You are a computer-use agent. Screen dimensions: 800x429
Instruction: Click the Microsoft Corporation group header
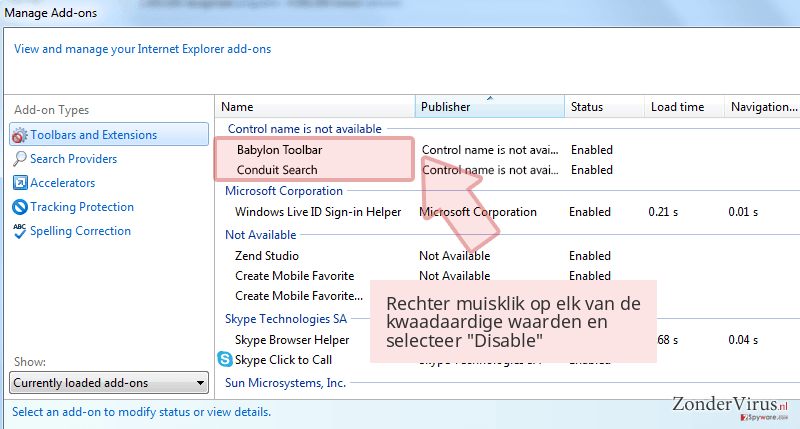[x=284, y=191]
